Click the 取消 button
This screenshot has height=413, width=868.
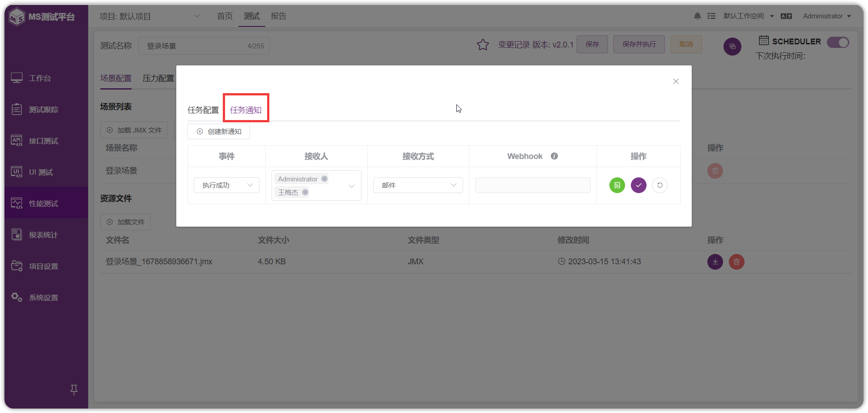tap(686, 44)
